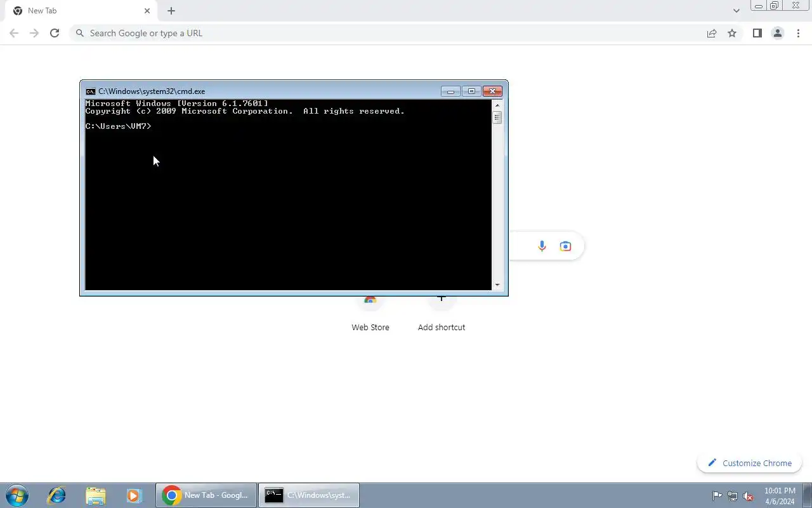
Task: Go back in Chrome
Action: click(x=14, y=33)
